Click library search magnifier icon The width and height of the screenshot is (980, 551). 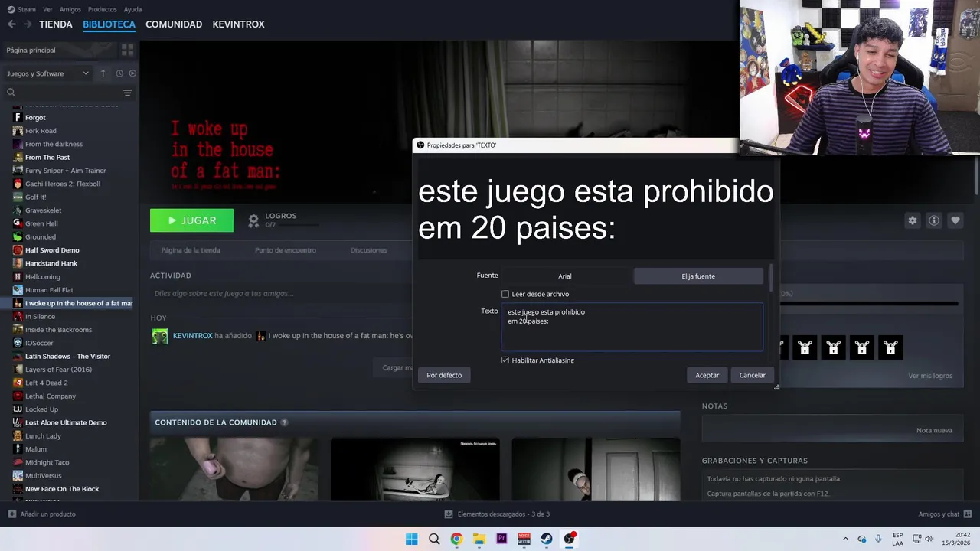[11, 93]
